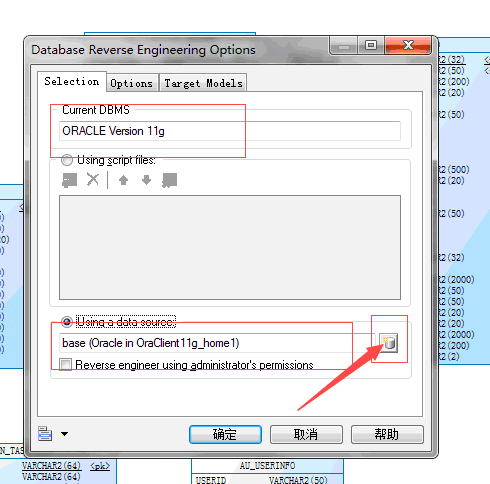This screenshot has height=484, width=490.
Task: Switch to the Options tab
Action: [x=131, y=83]
